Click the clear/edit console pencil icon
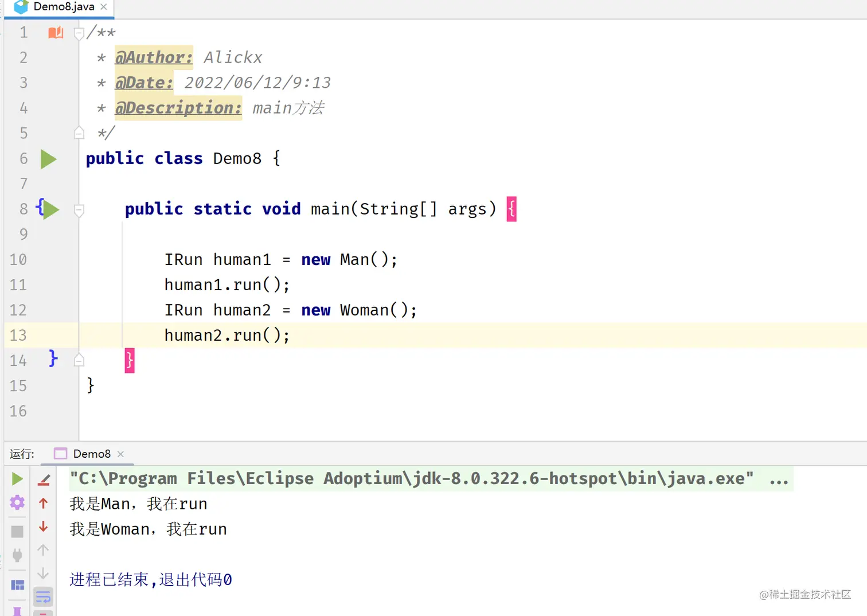This screenshot has height=616, width=867. click(x=44, y=479)
